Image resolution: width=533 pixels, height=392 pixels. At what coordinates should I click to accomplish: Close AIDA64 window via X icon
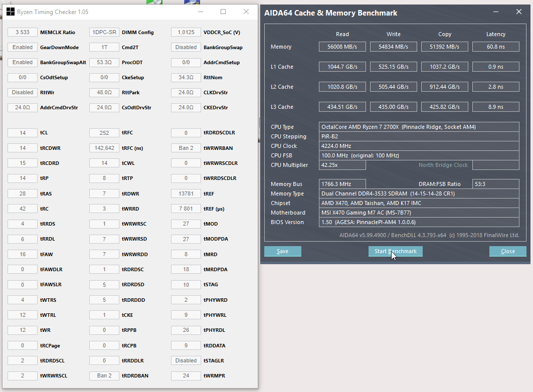pos(519,12)
